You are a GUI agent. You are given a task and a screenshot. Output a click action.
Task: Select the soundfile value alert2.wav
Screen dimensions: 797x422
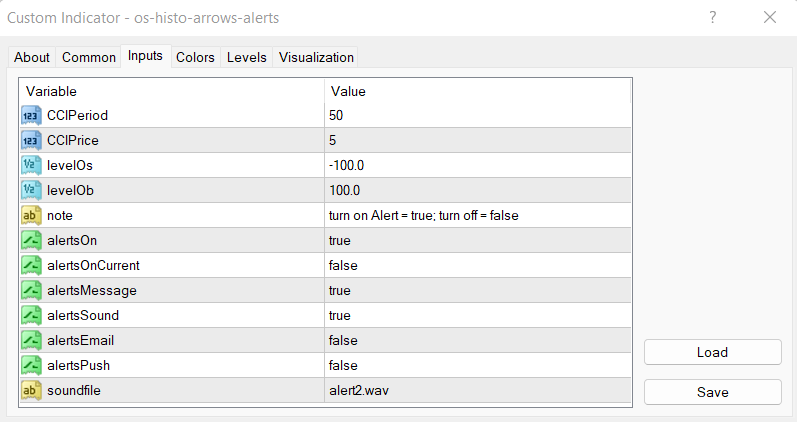point(358,390)
